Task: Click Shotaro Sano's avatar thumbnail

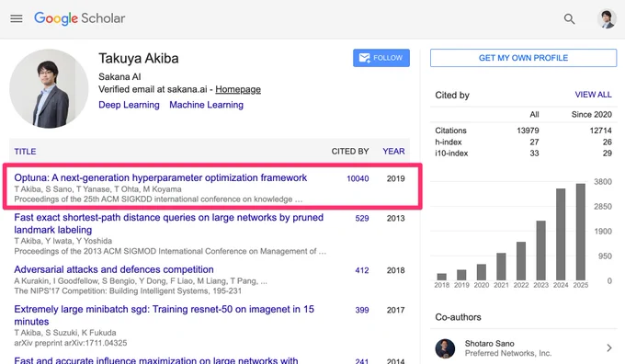Action: [445, 348]
